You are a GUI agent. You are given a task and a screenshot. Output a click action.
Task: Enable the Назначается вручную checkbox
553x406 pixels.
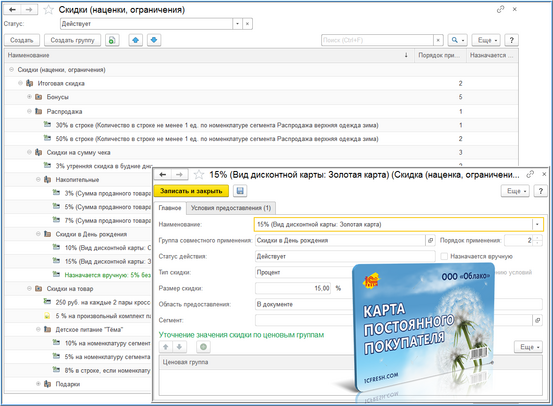point(444,256)
